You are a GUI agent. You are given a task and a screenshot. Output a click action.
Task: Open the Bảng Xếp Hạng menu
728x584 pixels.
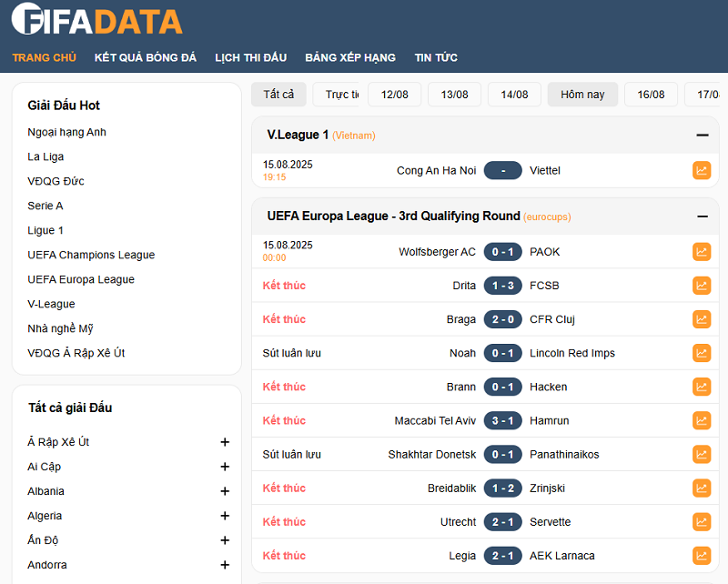[x=350, y=57]
